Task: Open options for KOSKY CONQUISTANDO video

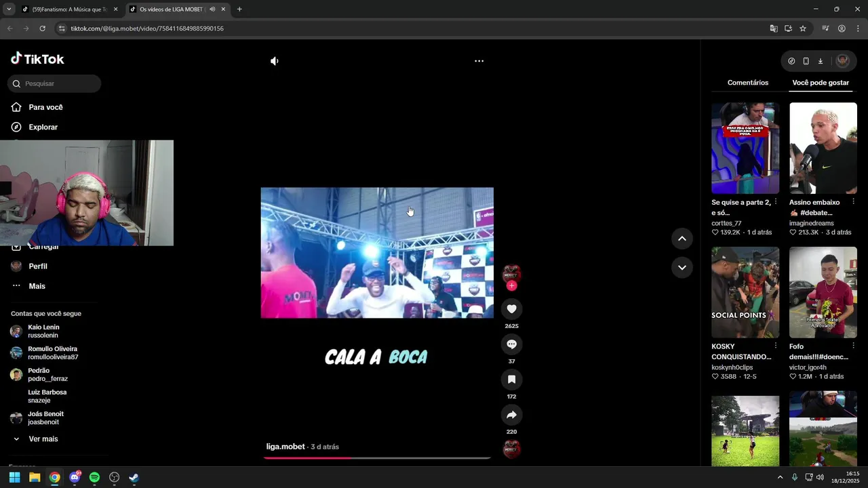Action: pyautogui.click(x=776, y=346)
